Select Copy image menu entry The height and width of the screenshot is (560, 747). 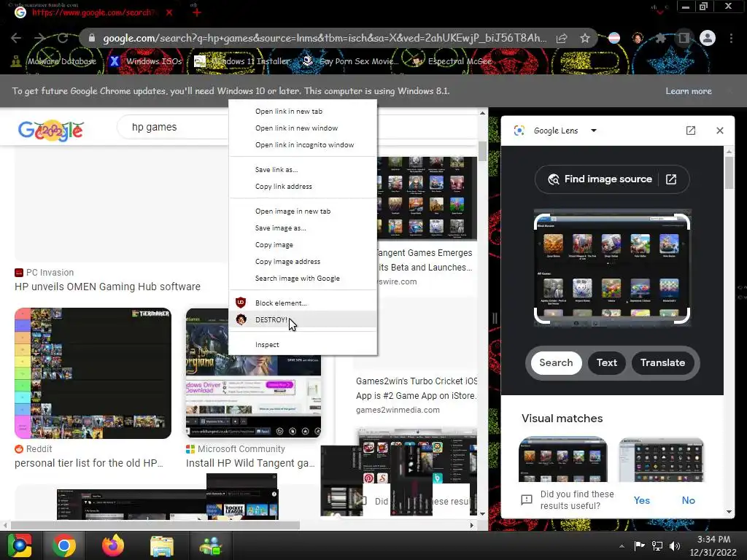tap(303, 245)
